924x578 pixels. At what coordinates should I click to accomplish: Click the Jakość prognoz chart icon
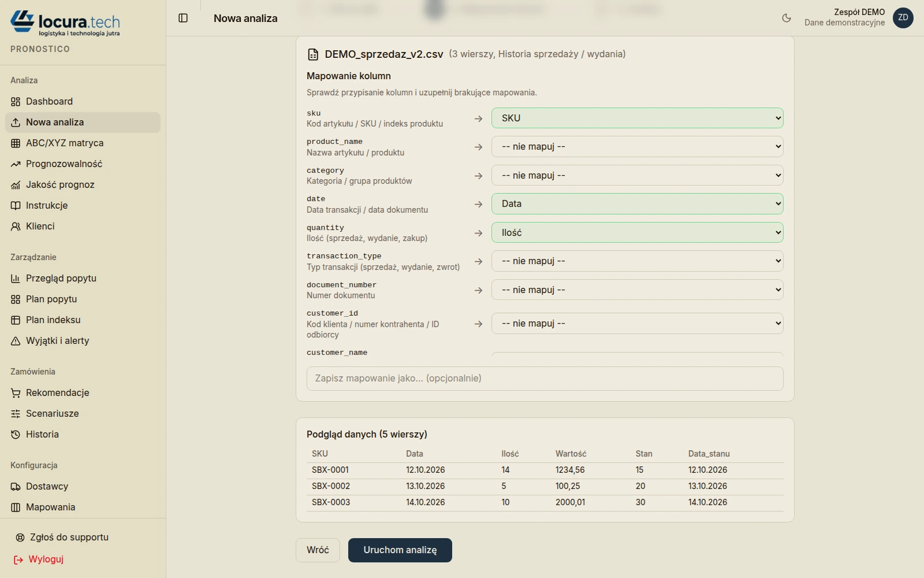coord(16,185)
